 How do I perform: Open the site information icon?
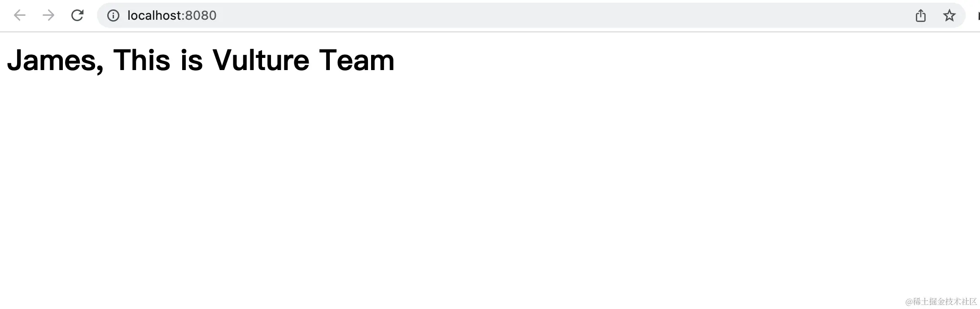[113, 16]
